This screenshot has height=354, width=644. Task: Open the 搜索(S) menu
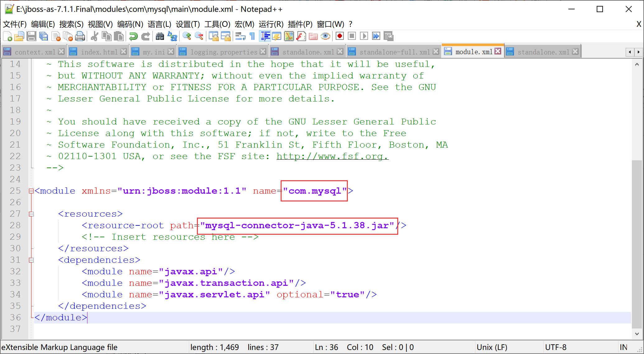point(71,24)
